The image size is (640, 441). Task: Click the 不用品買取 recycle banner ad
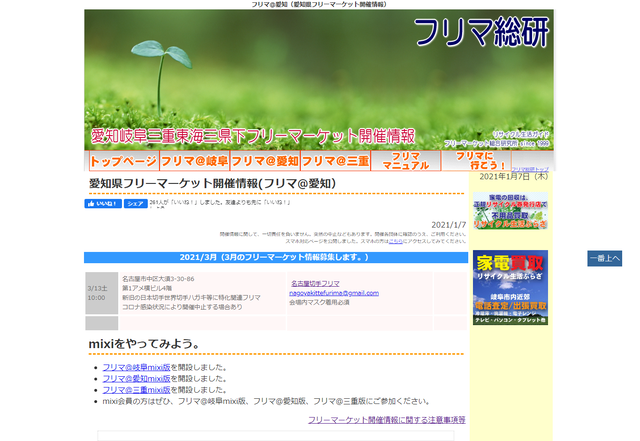pos(510,211)
